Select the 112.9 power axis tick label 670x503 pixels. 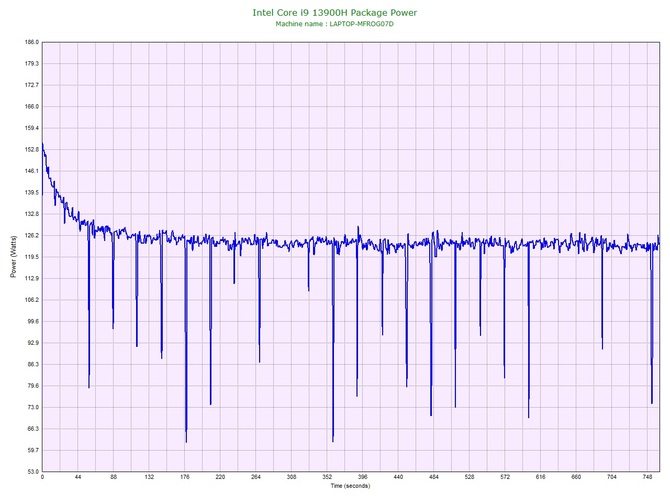point(32,279)
